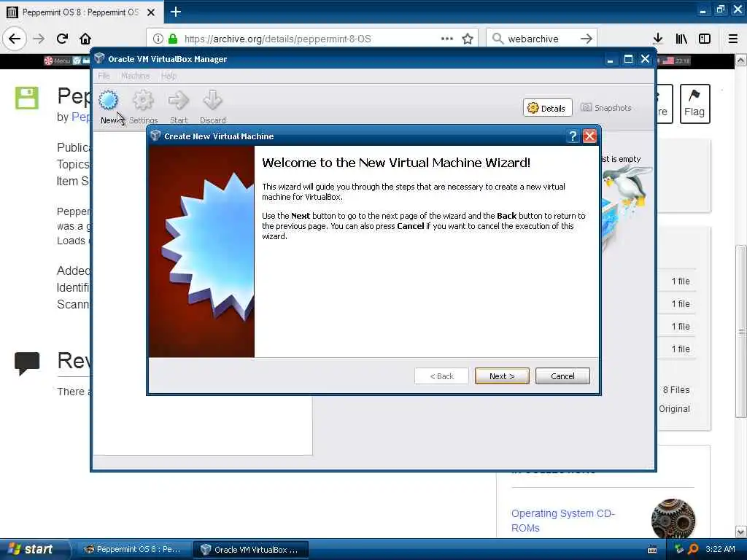Switch to Snapshots view in VirtualBox
Viewport: 747px width, 560px height.
click(x=606, y=108)
